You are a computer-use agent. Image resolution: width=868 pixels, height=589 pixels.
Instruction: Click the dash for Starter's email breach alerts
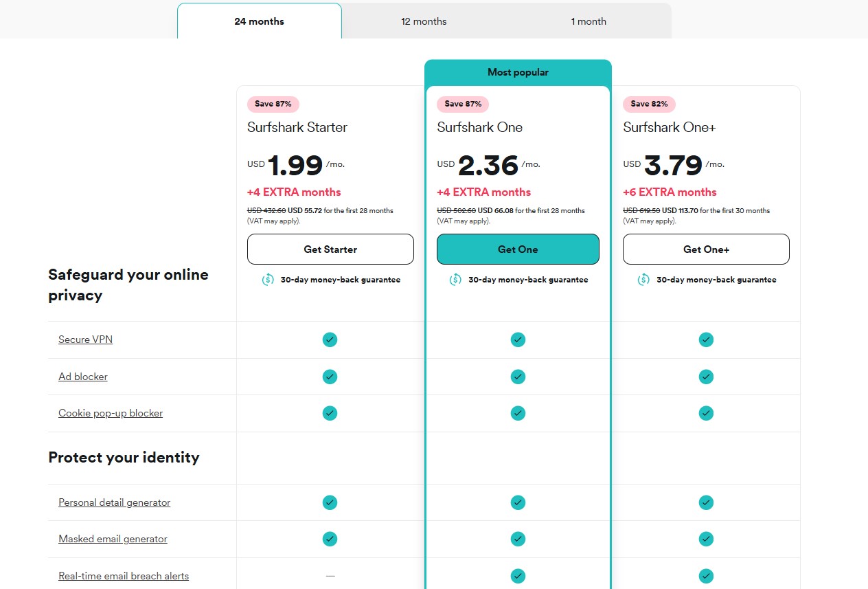click(x=330, y=576)
